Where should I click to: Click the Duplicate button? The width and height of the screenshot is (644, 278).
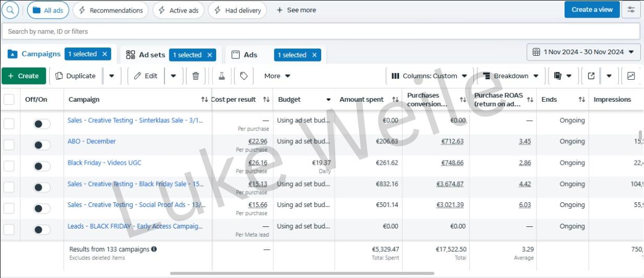(76, 76)
